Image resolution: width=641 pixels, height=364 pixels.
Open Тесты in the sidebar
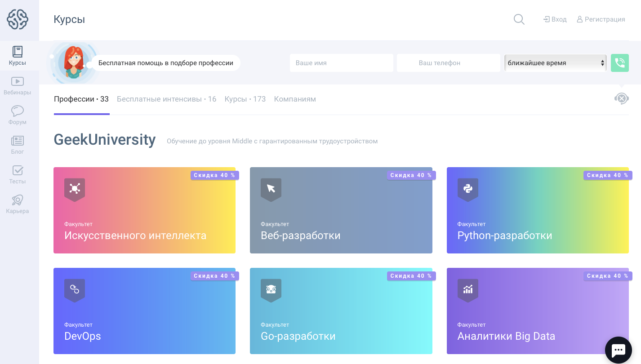point(18,175)
